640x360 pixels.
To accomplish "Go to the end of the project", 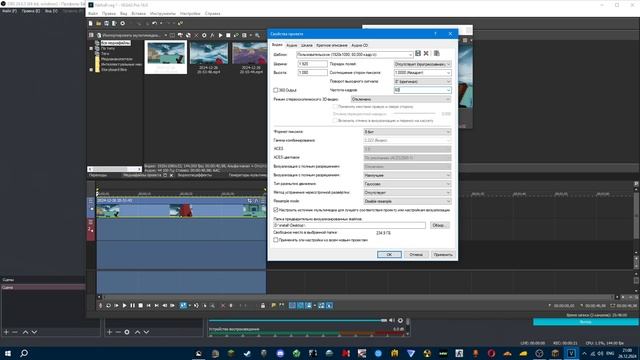I will tap(157, 305).
